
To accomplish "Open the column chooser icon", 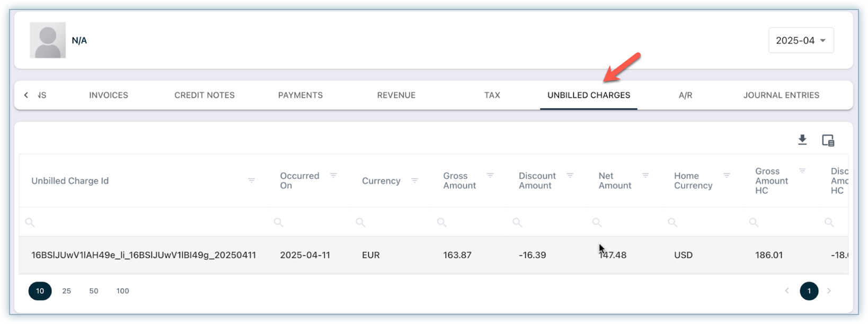I will pyautogui.click(x=828, y=140).
